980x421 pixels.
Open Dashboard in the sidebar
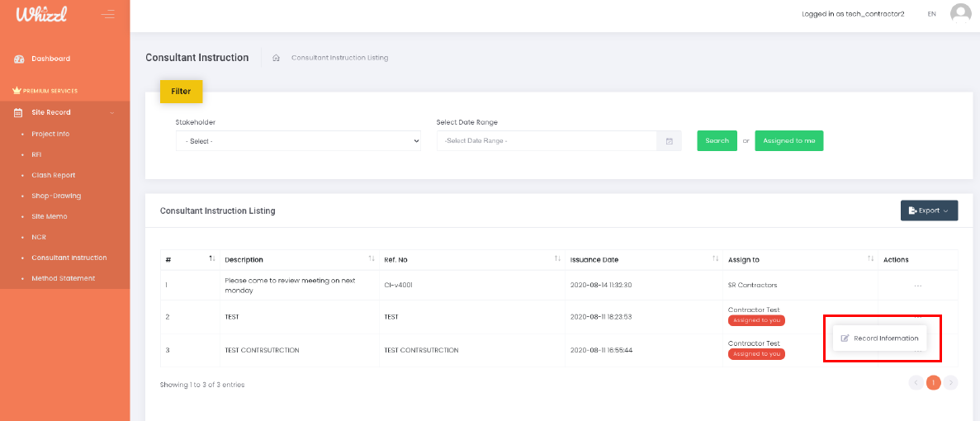point(50,59)
